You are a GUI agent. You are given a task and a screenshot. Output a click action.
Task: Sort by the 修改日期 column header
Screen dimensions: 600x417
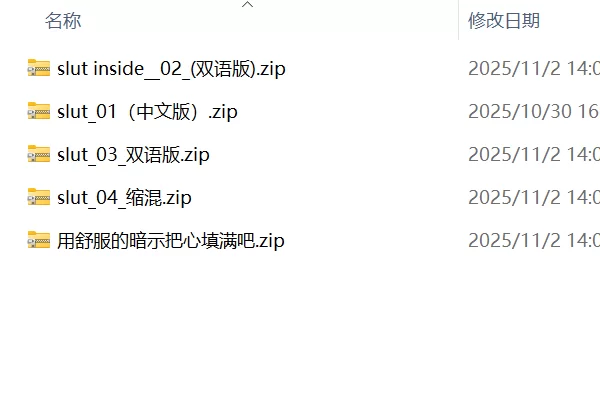pyautogui.click(x=504, y=21)
